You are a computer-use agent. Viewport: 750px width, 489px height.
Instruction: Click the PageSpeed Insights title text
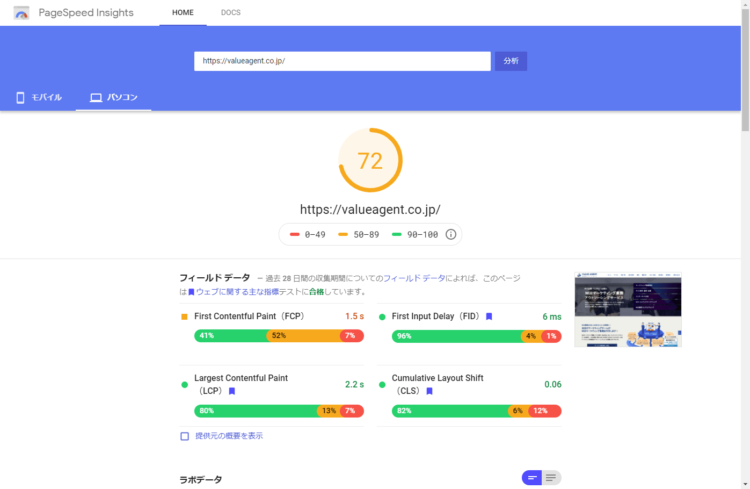(x=86, y=13)
